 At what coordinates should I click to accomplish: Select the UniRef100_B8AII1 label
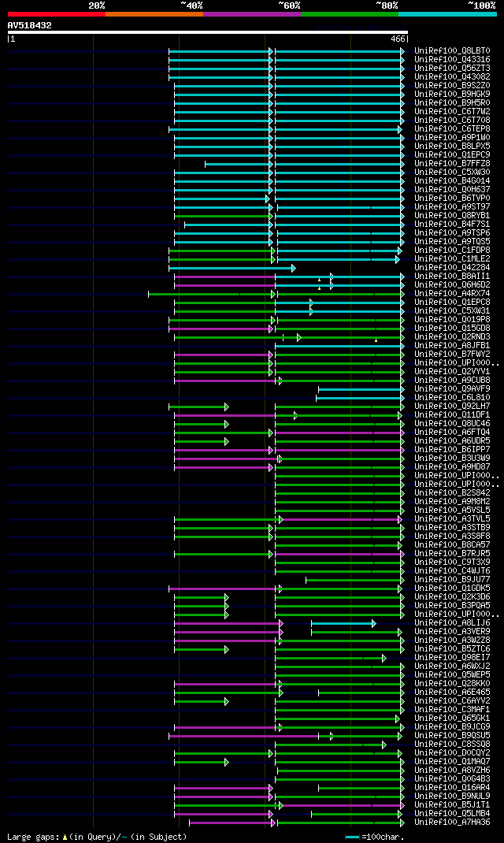click(x=452, y=277)
